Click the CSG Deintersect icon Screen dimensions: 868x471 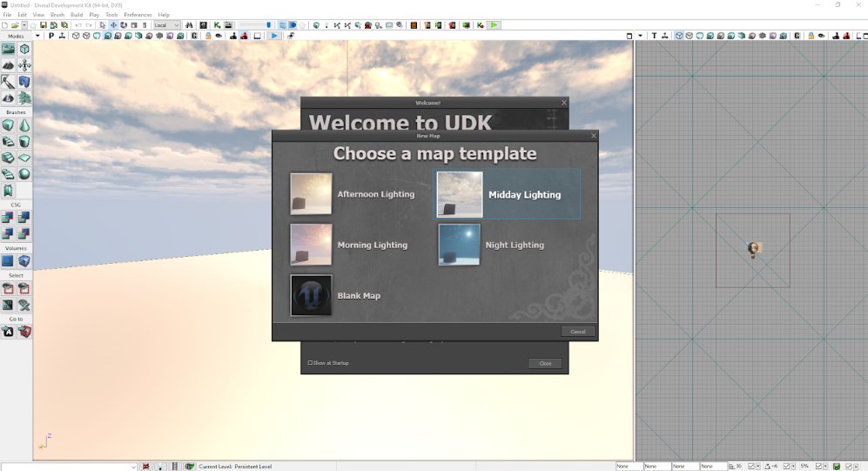coord(24,233)
